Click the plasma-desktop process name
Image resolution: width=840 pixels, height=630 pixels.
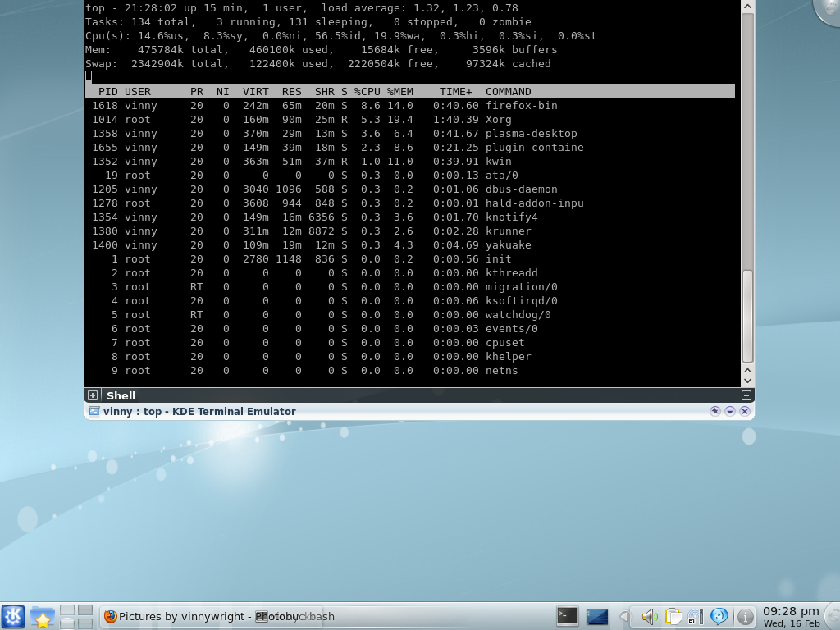click(x=532, y=134)
